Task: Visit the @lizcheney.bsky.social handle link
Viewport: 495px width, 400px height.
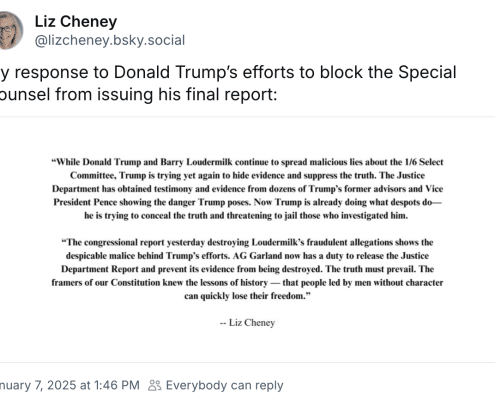Action: click(x=110, y=41)
